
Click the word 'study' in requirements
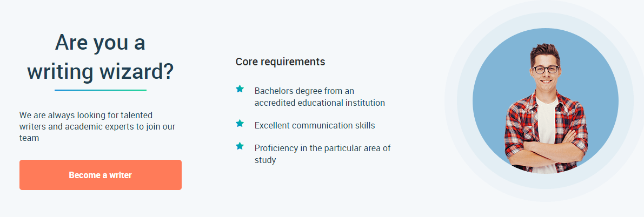[265, 160]
